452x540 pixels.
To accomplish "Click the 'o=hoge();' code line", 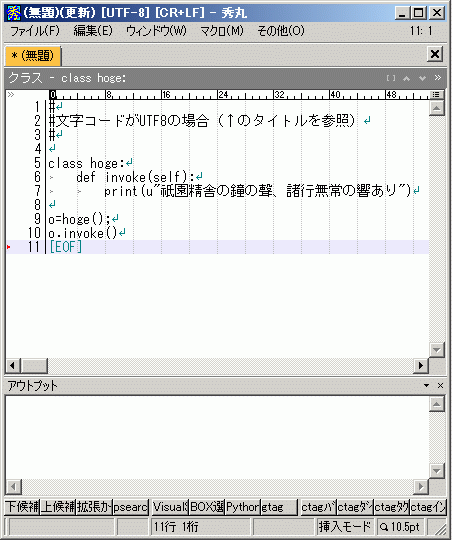I will click(x=79, y=219).
